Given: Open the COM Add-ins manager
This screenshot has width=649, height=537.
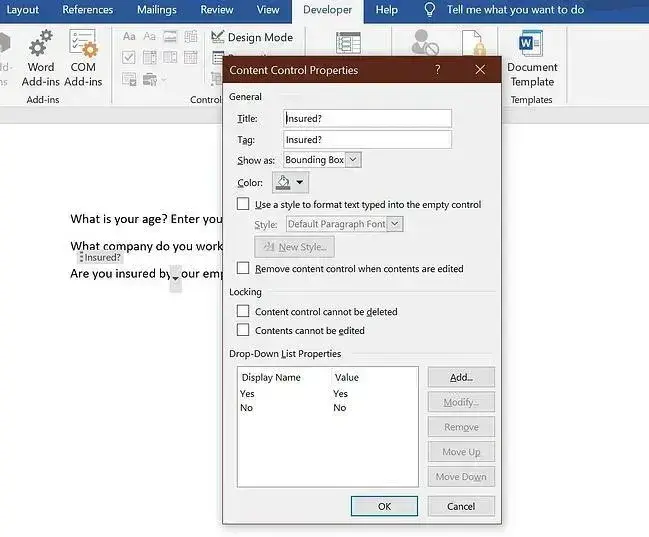Looking at the screenshot, I should pos(83,58).
